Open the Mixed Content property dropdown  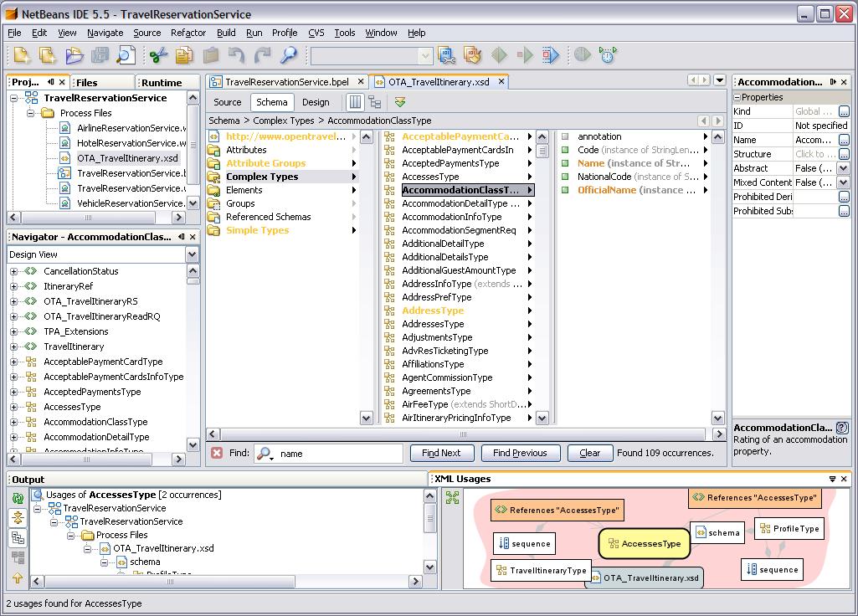tap(843, 182)
